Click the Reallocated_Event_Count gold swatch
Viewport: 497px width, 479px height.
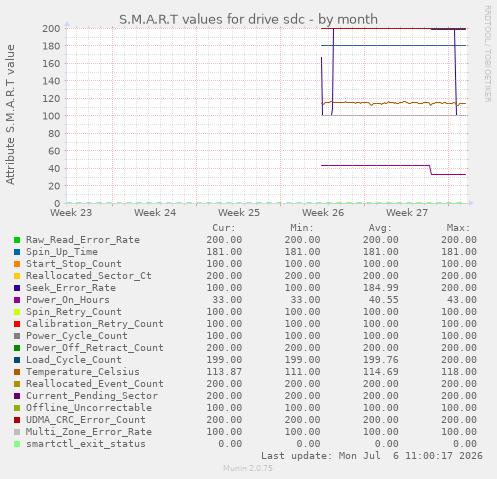[17, 384]
